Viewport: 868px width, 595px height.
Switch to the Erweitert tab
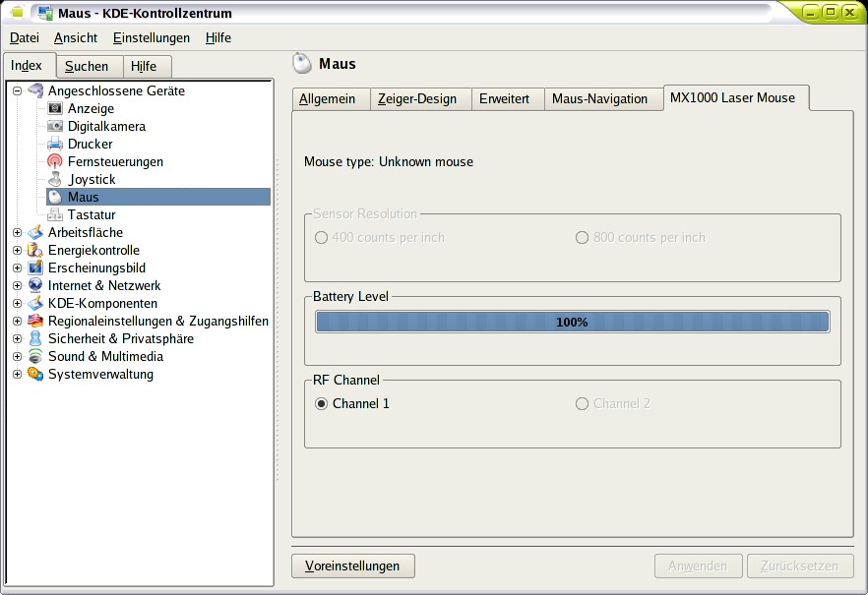click(508, 99)
